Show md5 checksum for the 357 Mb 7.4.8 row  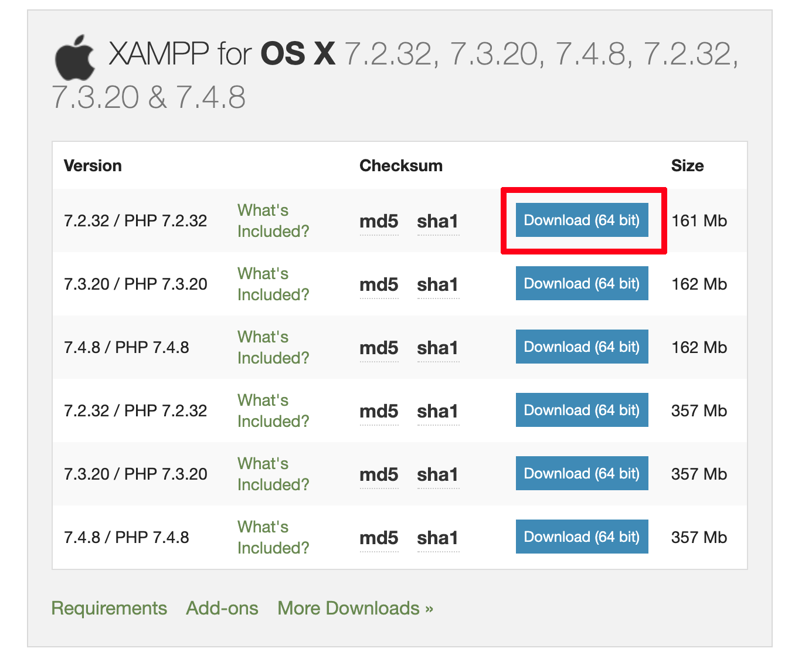379,538
